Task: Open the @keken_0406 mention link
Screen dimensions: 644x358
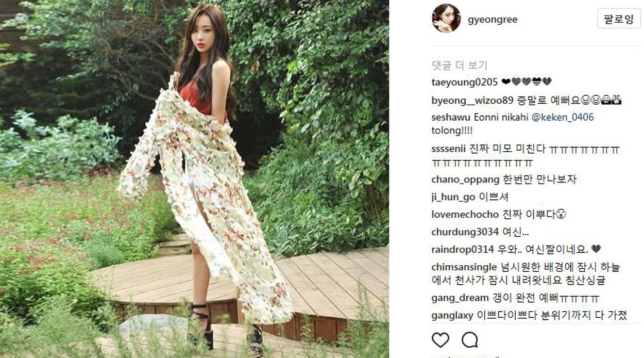Action: pos(562,117)
